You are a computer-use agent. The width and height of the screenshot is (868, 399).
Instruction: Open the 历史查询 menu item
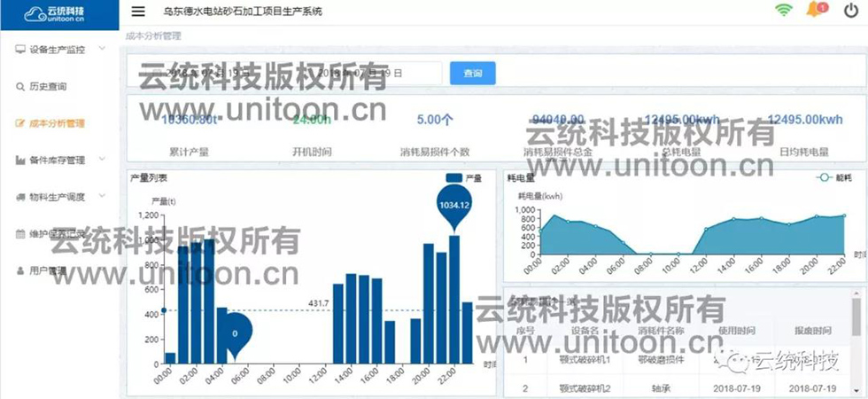48,87
